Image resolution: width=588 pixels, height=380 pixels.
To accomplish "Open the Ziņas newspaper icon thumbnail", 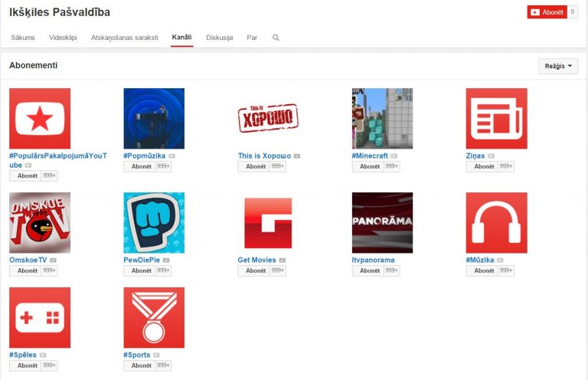I will point(496,119).
